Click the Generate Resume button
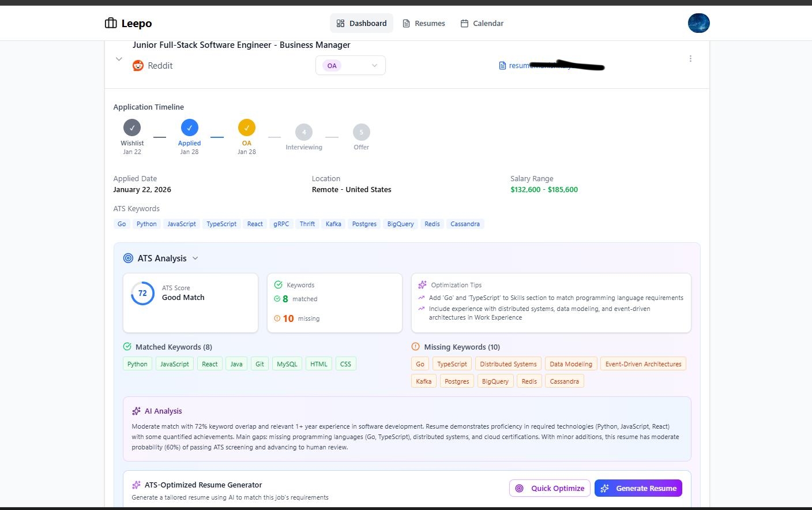Viewport: 812px width, 510px height. [x=638, y=488]
